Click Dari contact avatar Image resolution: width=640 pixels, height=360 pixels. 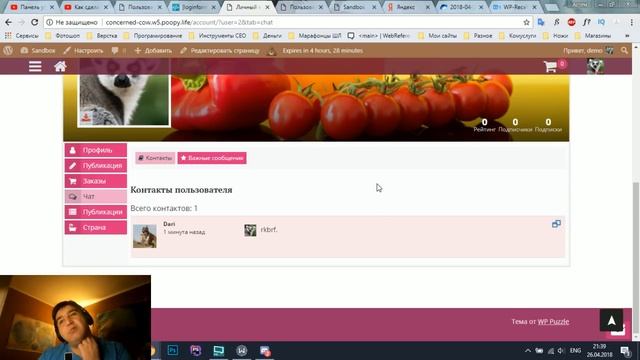144,236
